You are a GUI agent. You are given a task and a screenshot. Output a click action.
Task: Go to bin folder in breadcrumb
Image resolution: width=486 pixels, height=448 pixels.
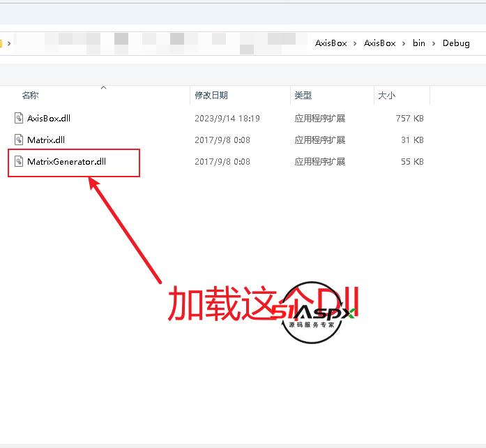[419, 43]
